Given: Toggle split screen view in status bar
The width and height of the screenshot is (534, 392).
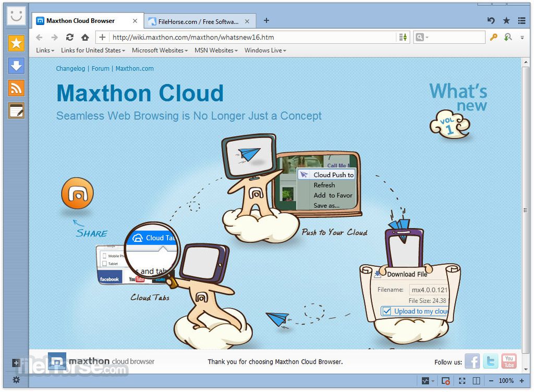Looking at the screenshot, I should coord(477,381).
